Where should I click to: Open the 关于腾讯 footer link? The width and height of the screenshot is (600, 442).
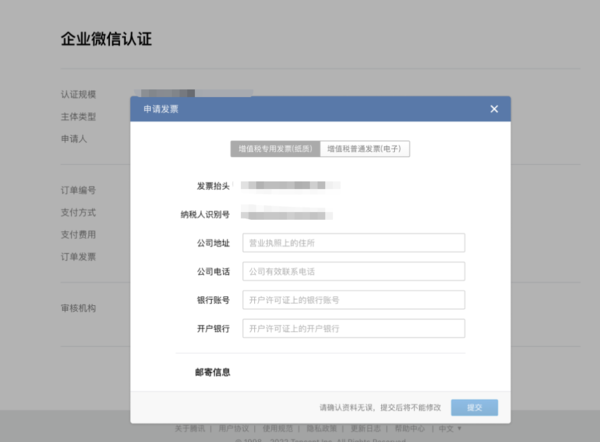click(190, 428)
